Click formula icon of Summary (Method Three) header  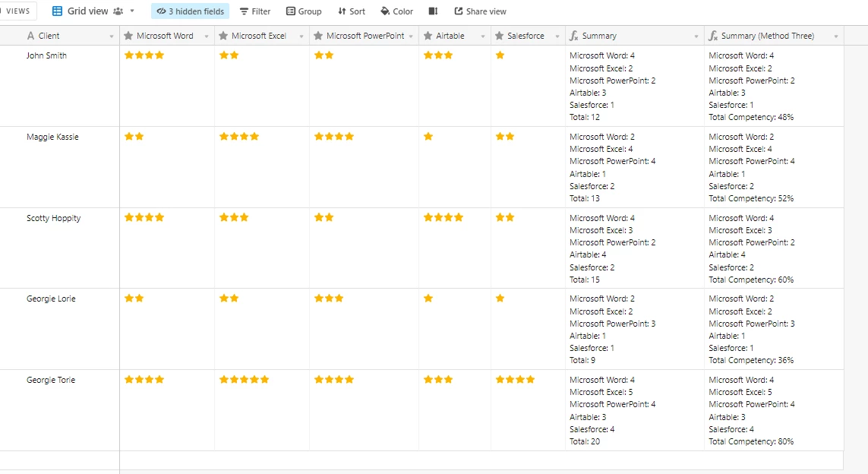[713, 36]
